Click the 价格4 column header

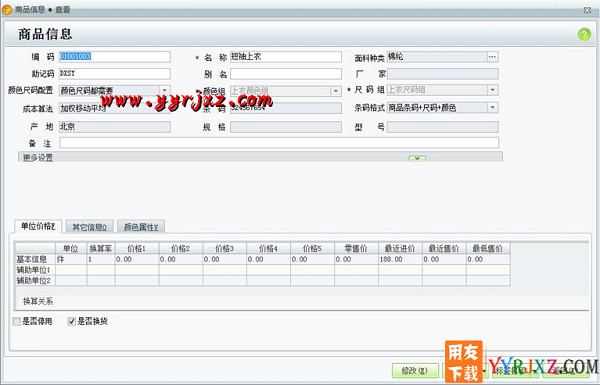coord(268,249)
